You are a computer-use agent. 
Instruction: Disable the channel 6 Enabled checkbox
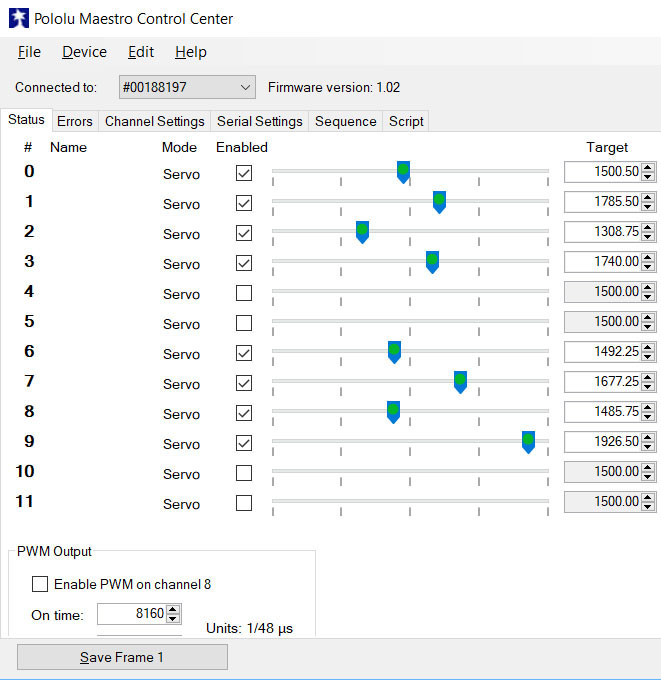tap(244, 353)
